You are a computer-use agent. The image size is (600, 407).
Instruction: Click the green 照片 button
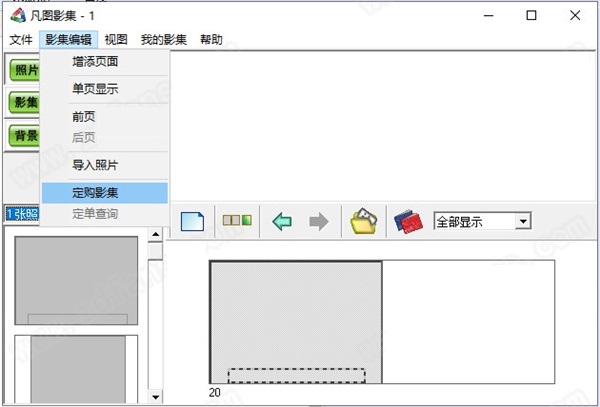(24, 70)
